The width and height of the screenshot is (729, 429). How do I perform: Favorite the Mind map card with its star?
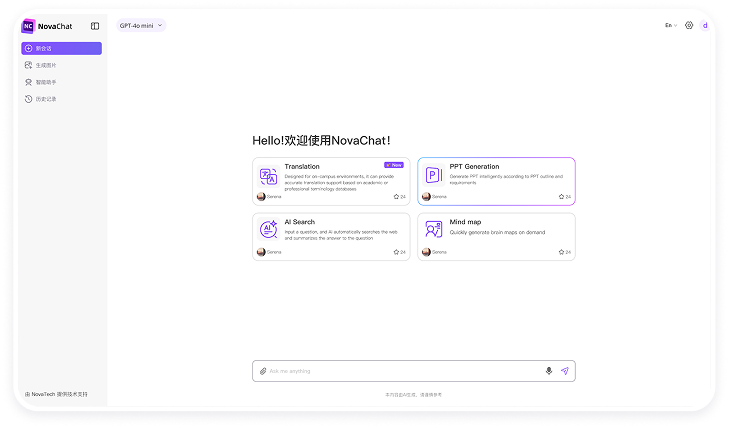tap(561, 252)
